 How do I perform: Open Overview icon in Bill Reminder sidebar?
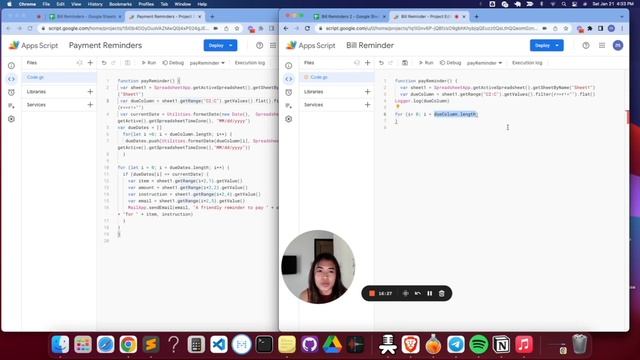289,65
